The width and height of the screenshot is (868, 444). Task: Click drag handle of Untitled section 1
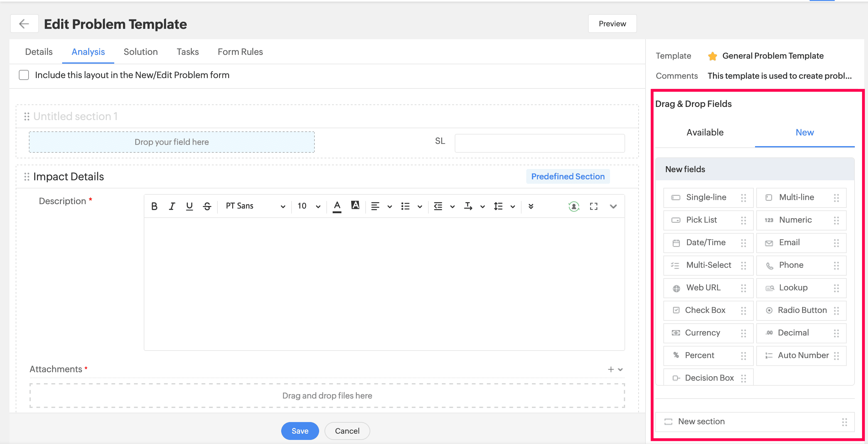(x=27, y=116)
